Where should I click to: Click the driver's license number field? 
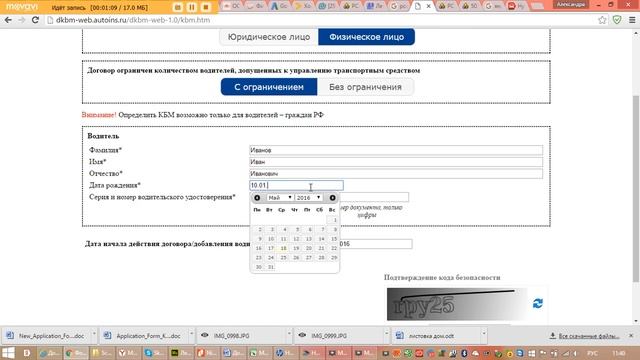pyautogui.click(x=374, y=197)
